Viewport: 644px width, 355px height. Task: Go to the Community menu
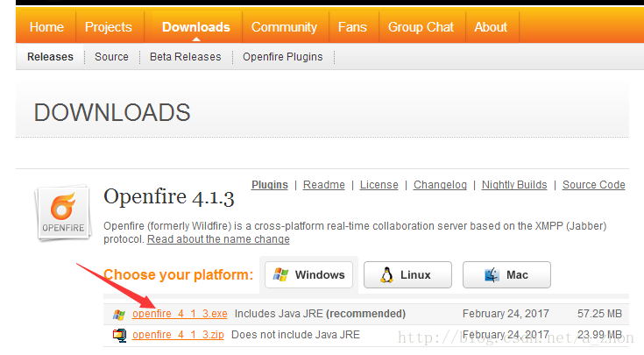[284, 27]
